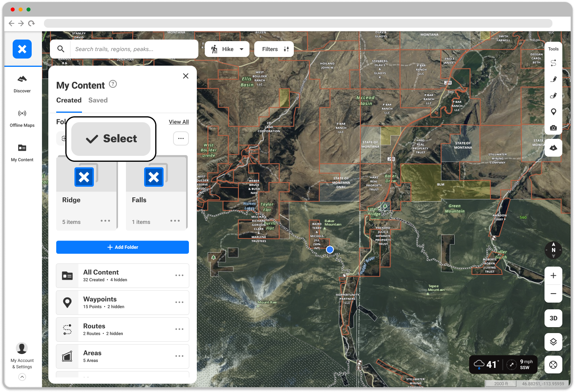The height and width of the screenshot is (392, 575).
Task: Go back using browser back arrow
Action: (x=11, y=23)
